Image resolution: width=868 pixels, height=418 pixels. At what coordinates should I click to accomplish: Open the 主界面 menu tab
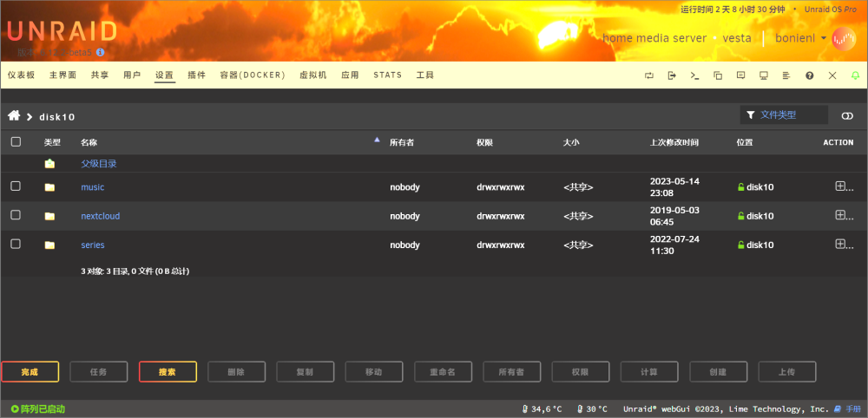point(62,75)
